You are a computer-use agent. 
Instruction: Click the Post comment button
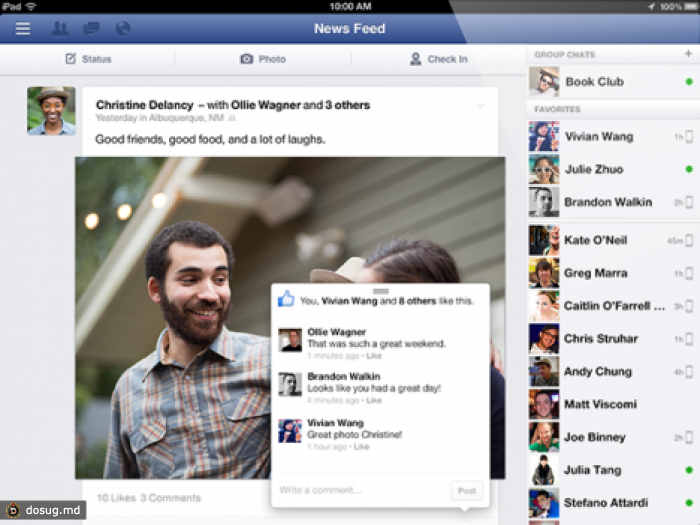click(467, 491)
